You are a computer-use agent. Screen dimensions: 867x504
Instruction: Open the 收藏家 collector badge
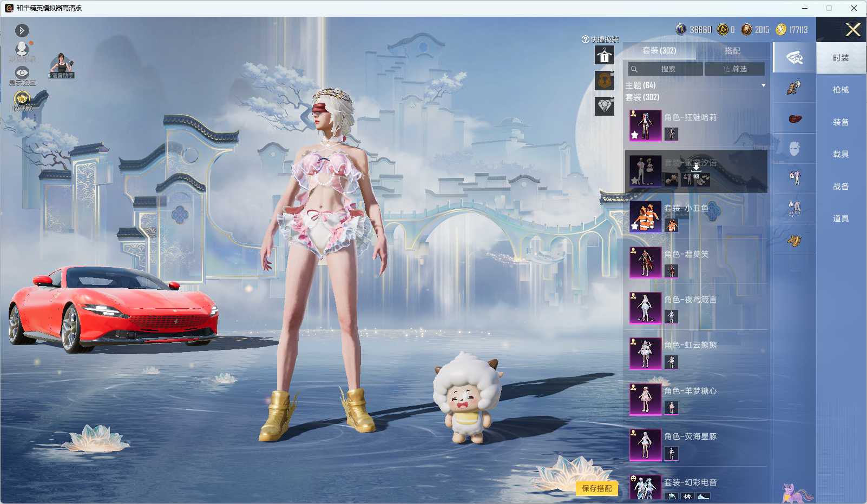(22, 101)
